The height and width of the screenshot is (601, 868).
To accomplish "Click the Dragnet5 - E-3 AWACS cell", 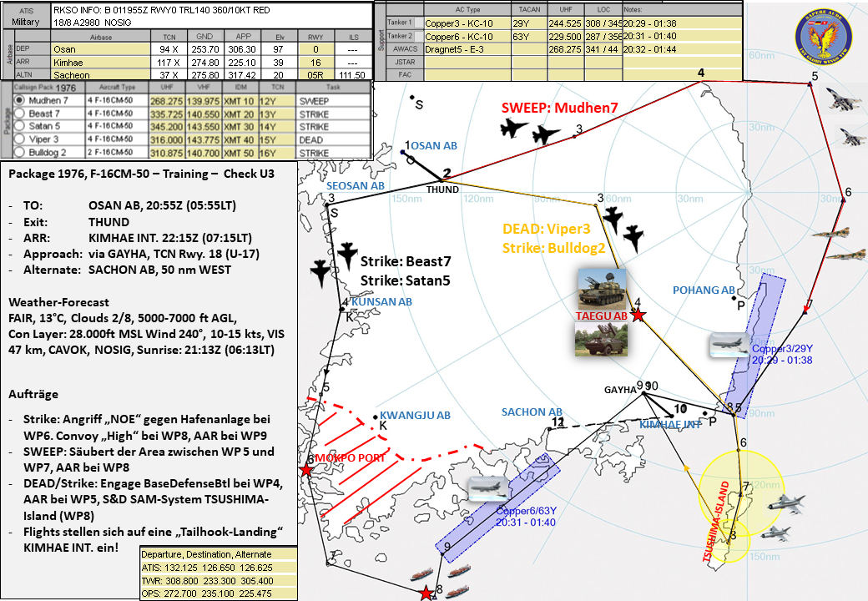I will pos(467,49).
